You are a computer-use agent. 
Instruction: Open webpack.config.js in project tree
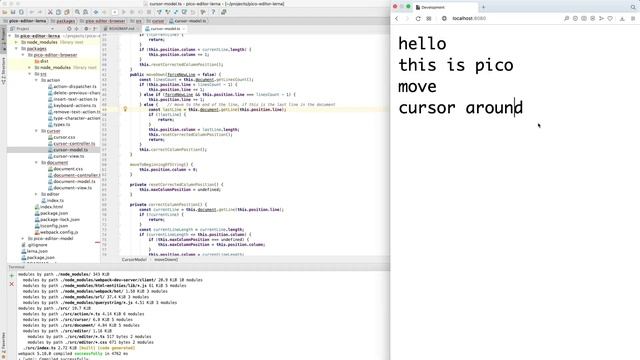pos(56,232)
